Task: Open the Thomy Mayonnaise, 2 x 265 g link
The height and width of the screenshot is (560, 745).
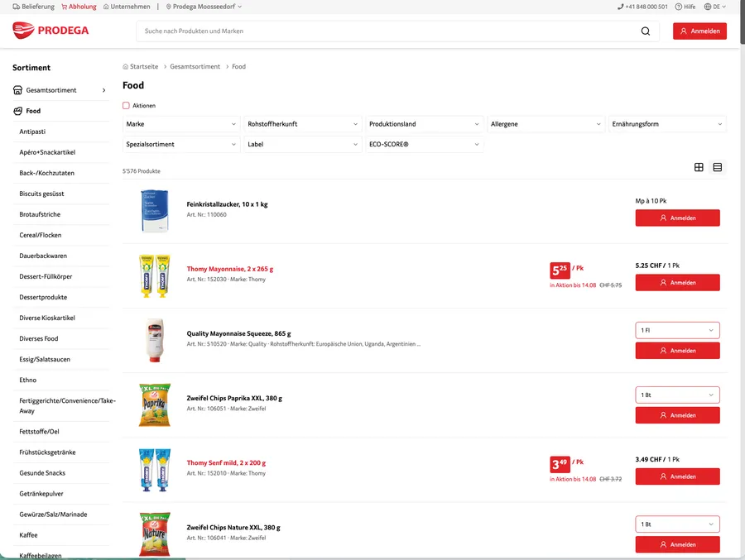Action: coord(230,269)
